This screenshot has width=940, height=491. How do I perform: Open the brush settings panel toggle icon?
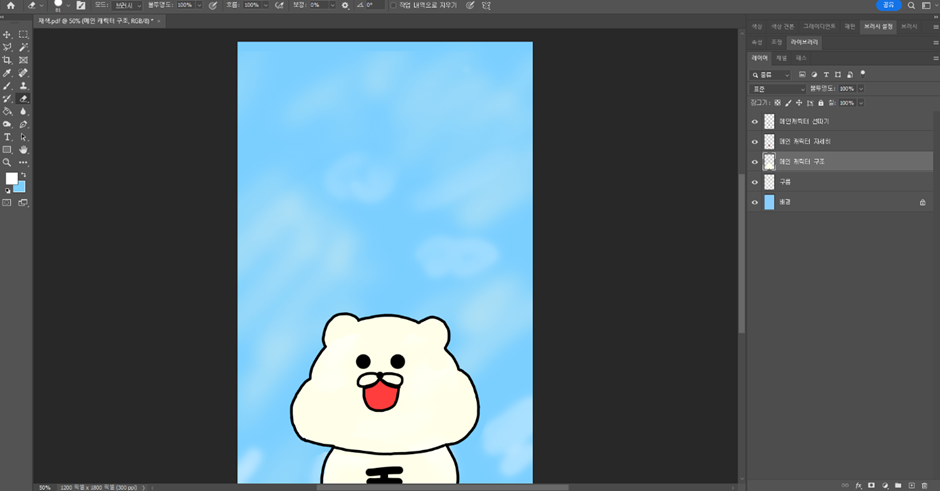(80, 5)
